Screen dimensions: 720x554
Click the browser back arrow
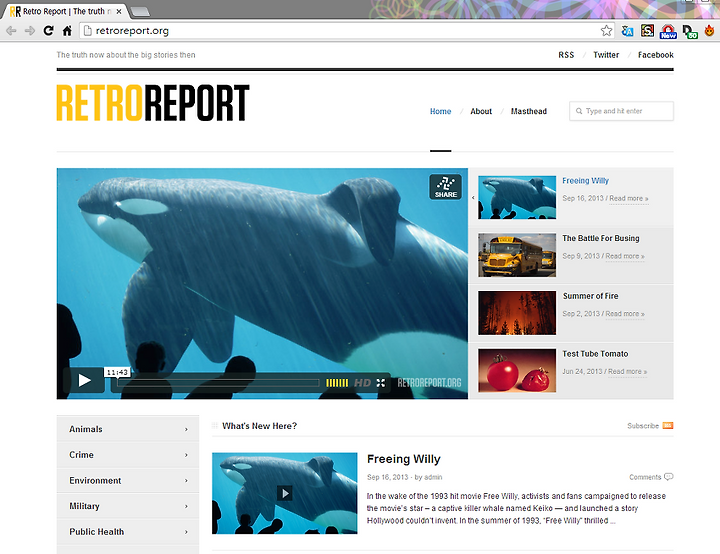(11, 31)
